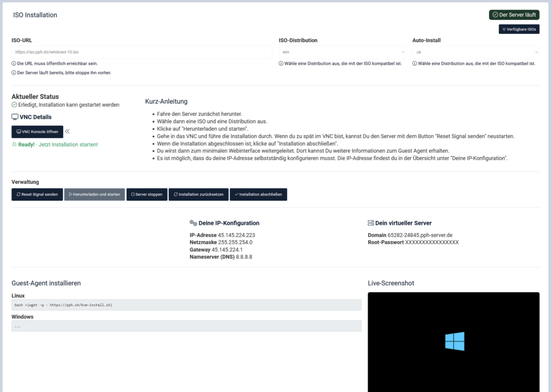Image resolution: width=552 pixels, height=392 pixels.
Task: Reset installation via 'Installation zurücksetzen'
Action: [198, 195]
